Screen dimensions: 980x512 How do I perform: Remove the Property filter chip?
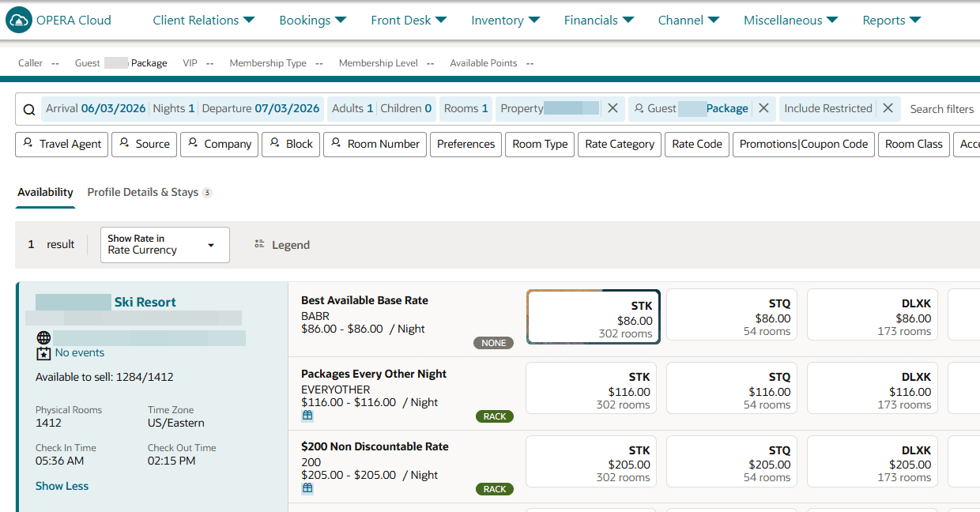[612, 108]
